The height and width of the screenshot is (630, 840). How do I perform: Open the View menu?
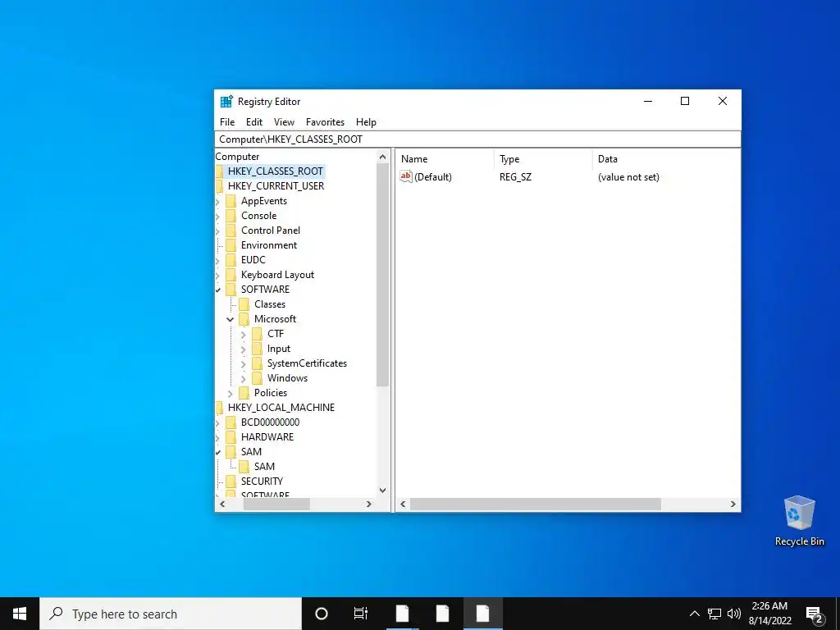tap(284, 122)
